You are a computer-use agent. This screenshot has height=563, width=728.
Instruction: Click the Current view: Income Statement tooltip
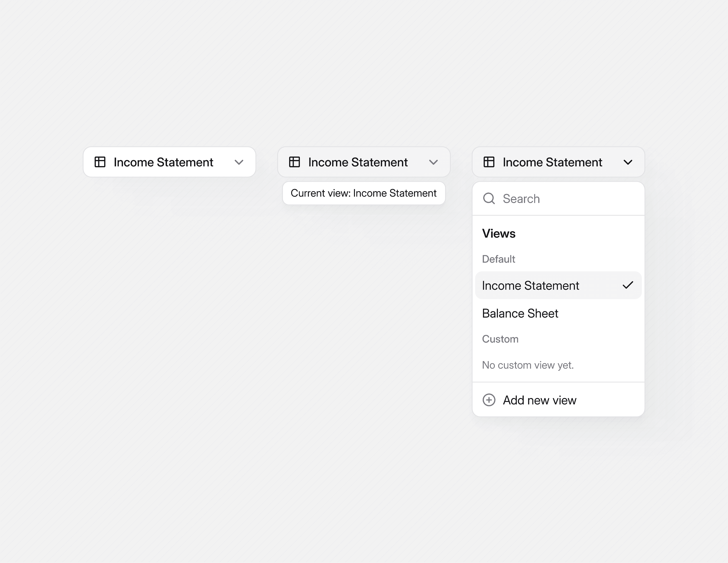click(x=364, y=193)
